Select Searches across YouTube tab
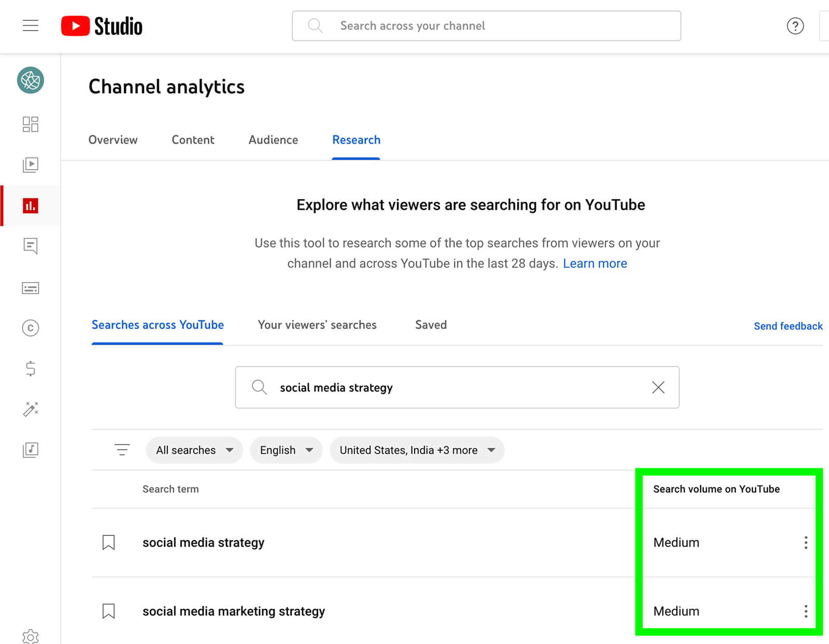Viewport: 829px width, 644px height. click(158, 325)
